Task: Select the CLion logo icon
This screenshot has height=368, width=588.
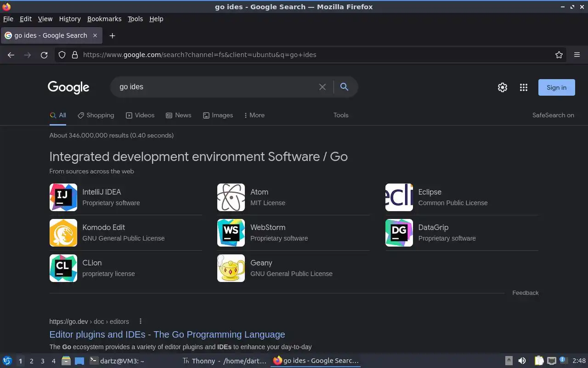Action: (x=63, y=268)
